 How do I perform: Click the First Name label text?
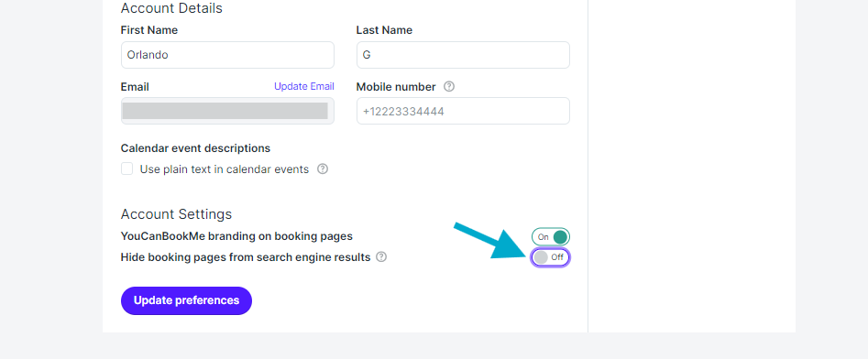[148, 30]
